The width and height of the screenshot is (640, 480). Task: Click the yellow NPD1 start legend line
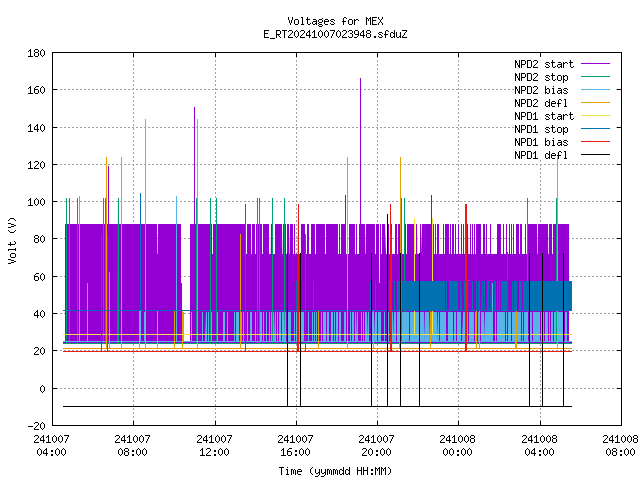coord(595,116)
